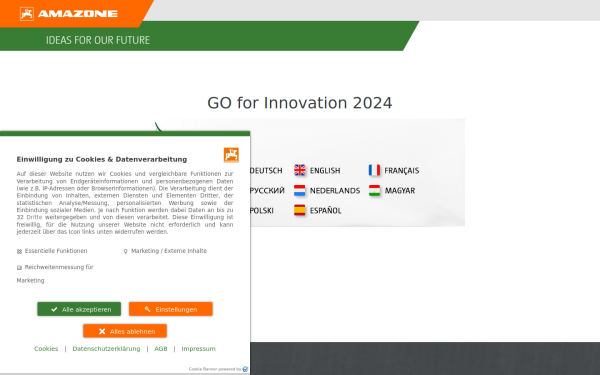Choose DEUTSCH language
This screenshot has height=375, width=600.
(x=266, y=171)
